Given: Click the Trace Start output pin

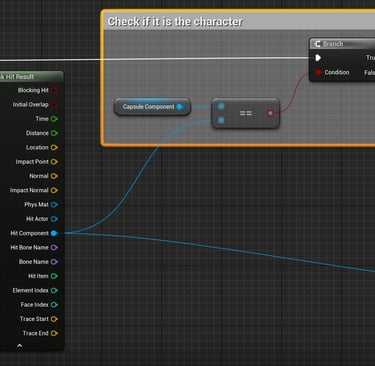Looking at the screenshot, I should pos(54,319).
